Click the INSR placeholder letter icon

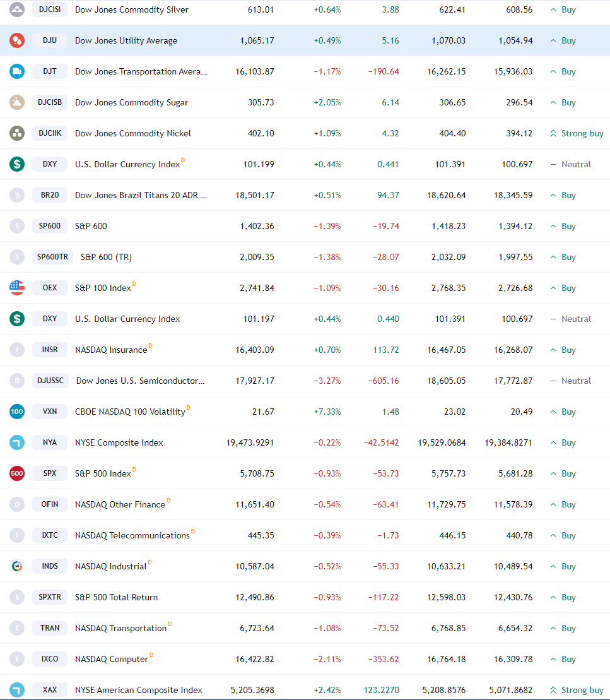[17, 350]
